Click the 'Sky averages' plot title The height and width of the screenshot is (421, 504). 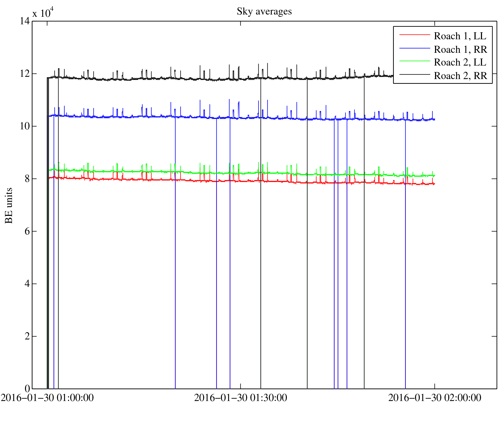(264, 12)
